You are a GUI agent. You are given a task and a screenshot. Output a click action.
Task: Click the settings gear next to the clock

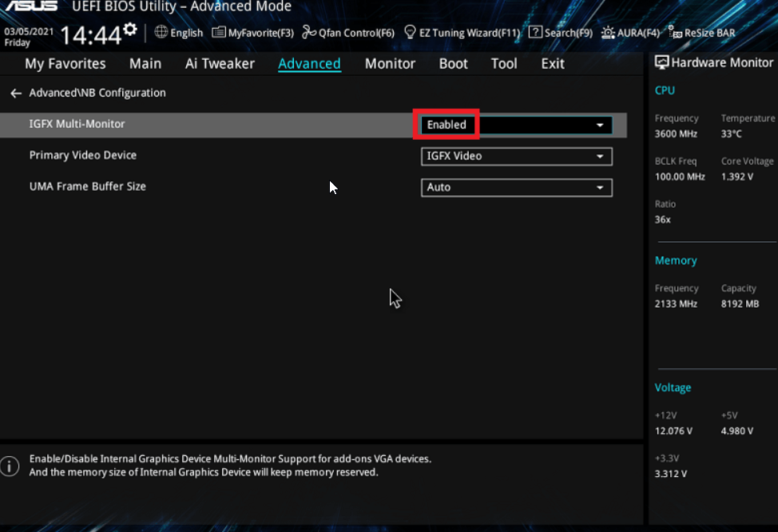pyautogui.click(x=130, y=31)
